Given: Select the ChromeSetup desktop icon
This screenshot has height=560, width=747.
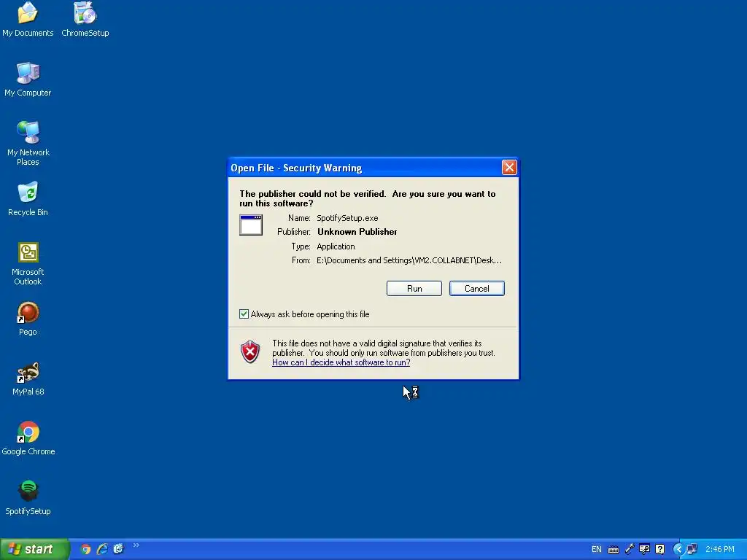Looking at the screenshot, I should 85,20.
